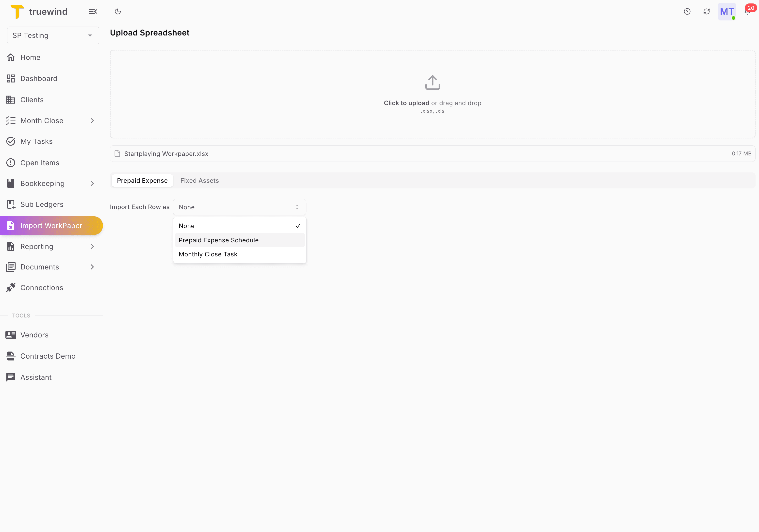The image size is (759, 532).
Task: Click the MT user avatar
Action: [726, 11]
